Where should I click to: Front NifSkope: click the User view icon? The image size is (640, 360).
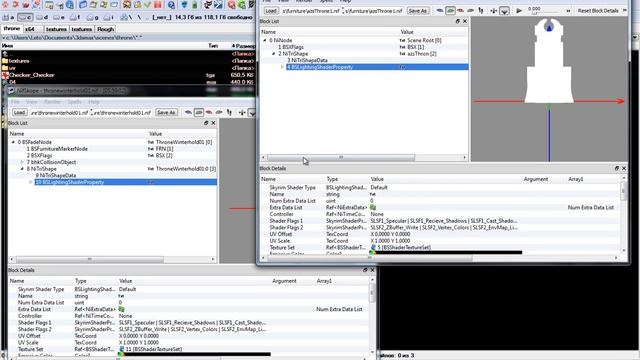tap(471, 10)
